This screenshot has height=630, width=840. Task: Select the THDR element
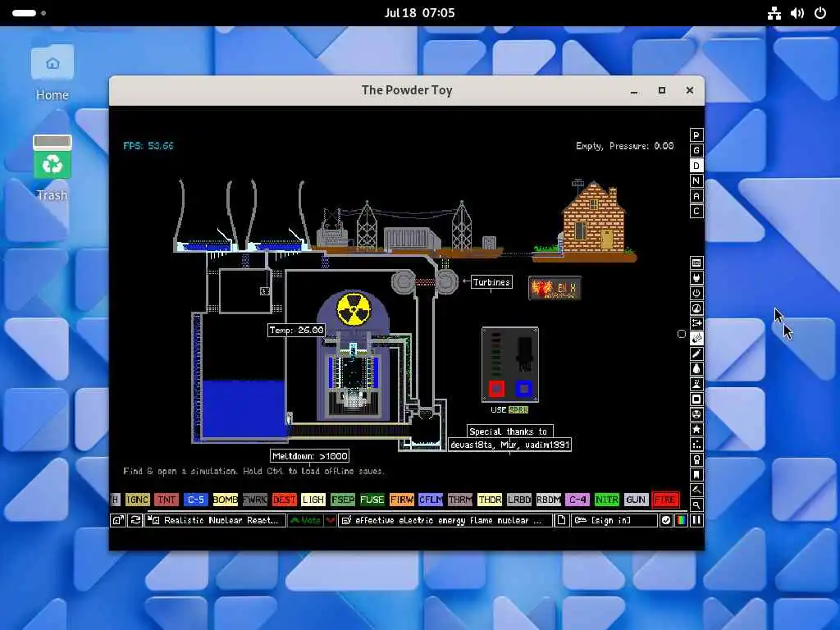(490, 500)
